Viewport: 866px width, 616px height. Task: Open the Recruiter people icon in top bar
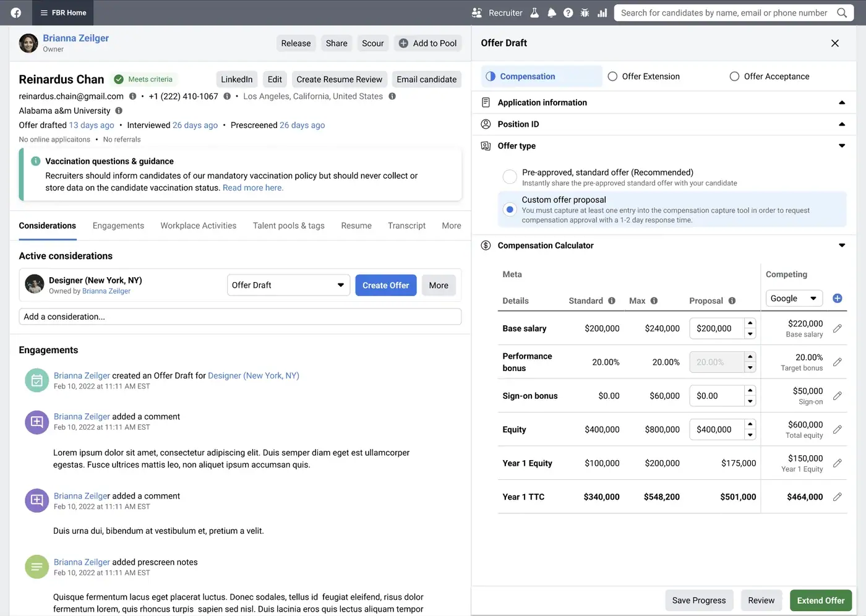pos(477,12)
